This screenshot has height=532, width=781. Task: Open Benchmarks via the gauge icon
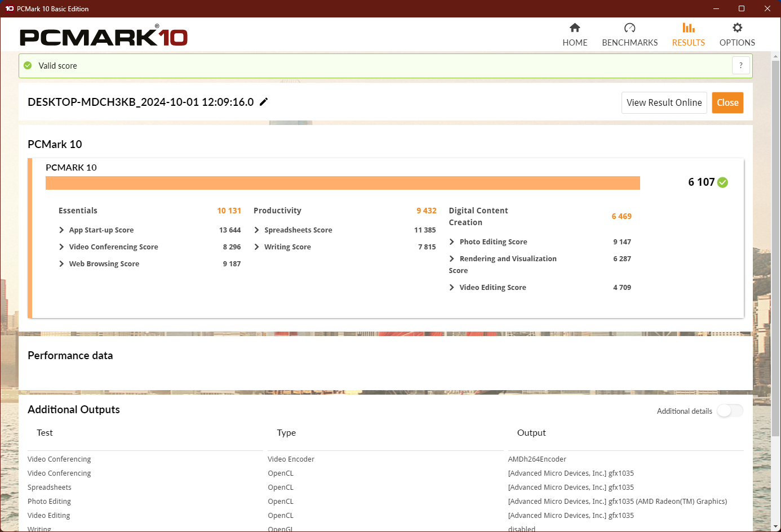click(629, 28)
